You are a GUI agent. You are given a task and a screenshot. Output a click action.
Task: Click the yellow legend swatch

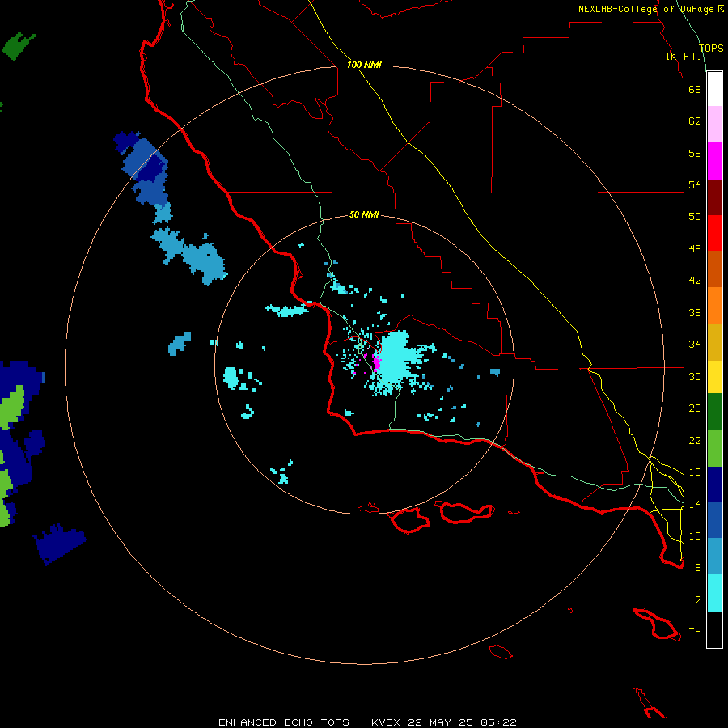(714, 377)
